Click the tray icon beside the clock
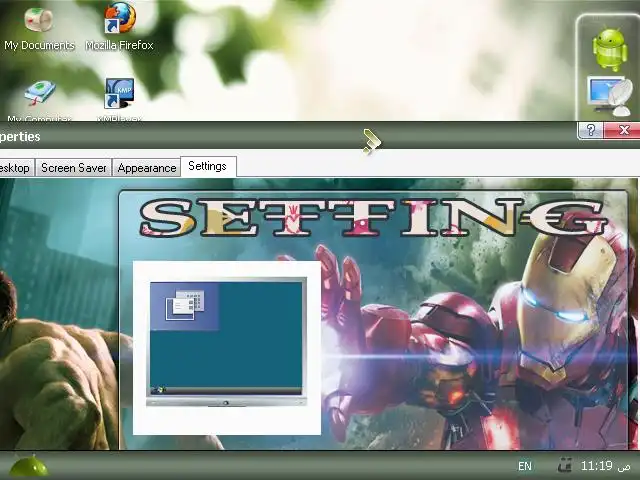 (565, 465)
